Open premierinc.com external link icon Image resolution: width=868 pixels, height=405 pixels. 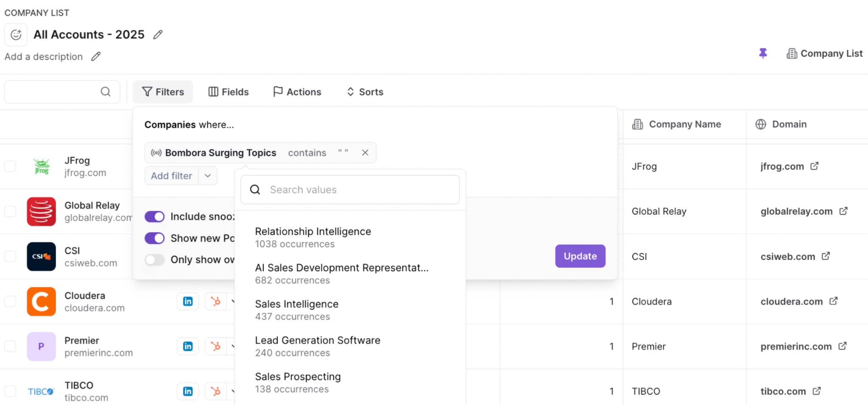(x=843, y=346)
